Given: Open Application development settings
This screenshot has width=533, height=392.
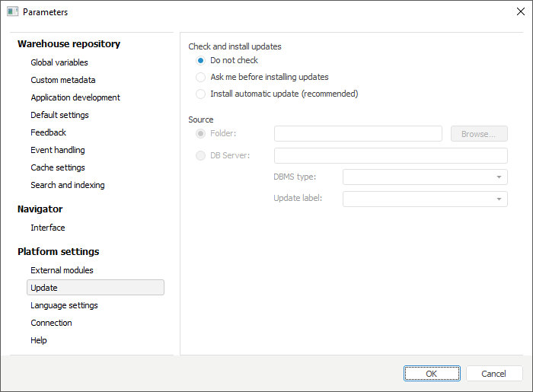Looking at the screenshot, I should click(x=75, y=97).
